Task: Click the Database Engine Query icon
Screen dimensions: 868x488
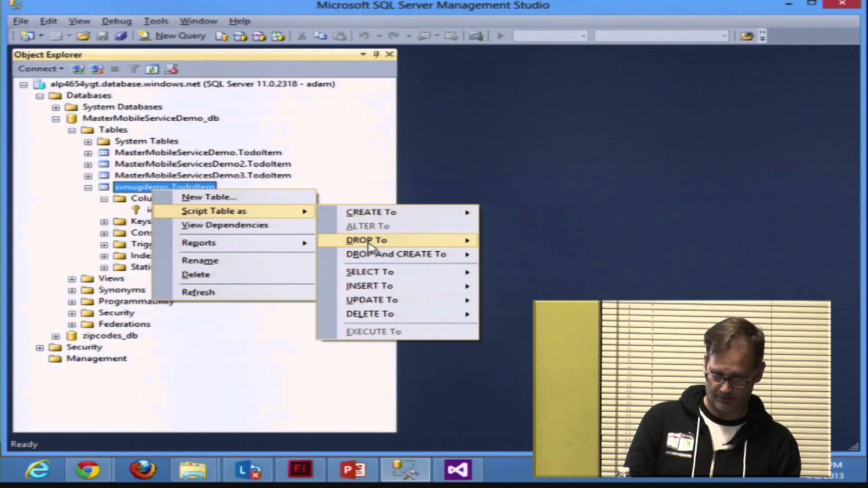Action: click(x=222, y=36)
